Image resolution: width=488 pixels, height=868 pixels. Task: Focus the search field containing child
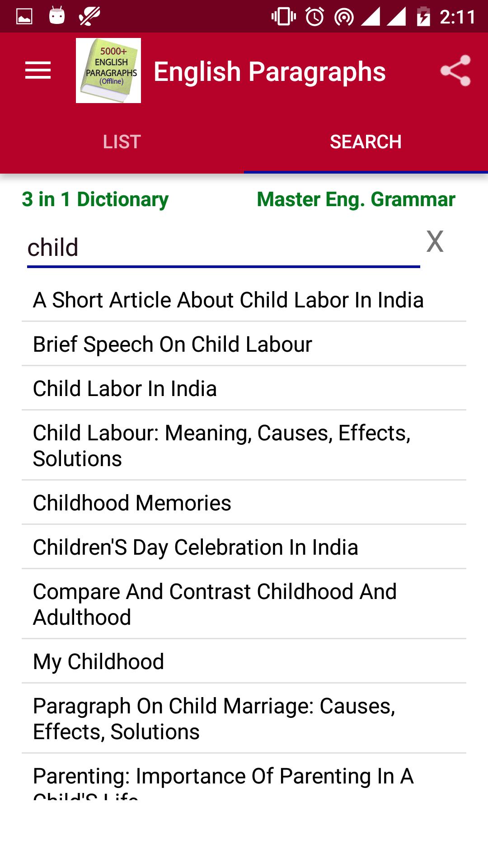point(224,248)
